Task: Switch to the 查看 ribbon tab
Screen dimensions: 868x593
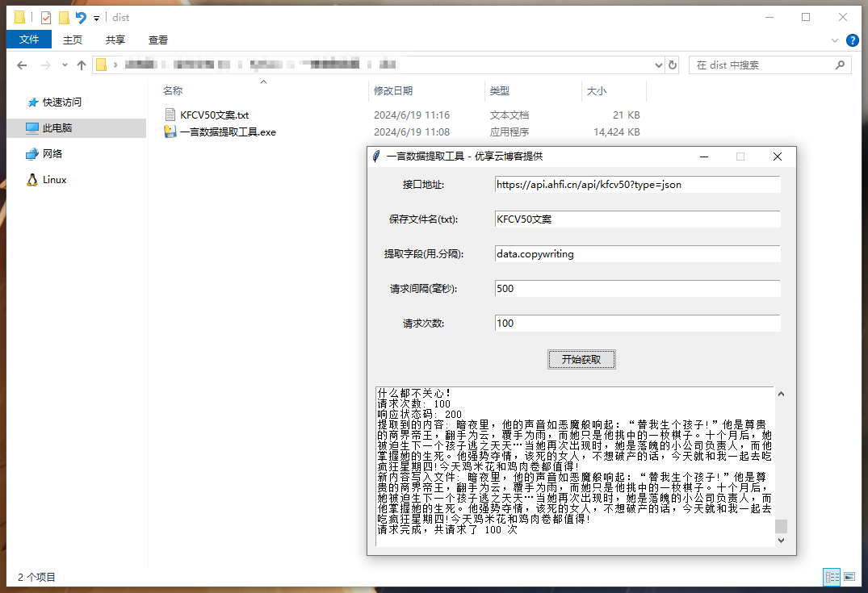Action: pos(157,39)
